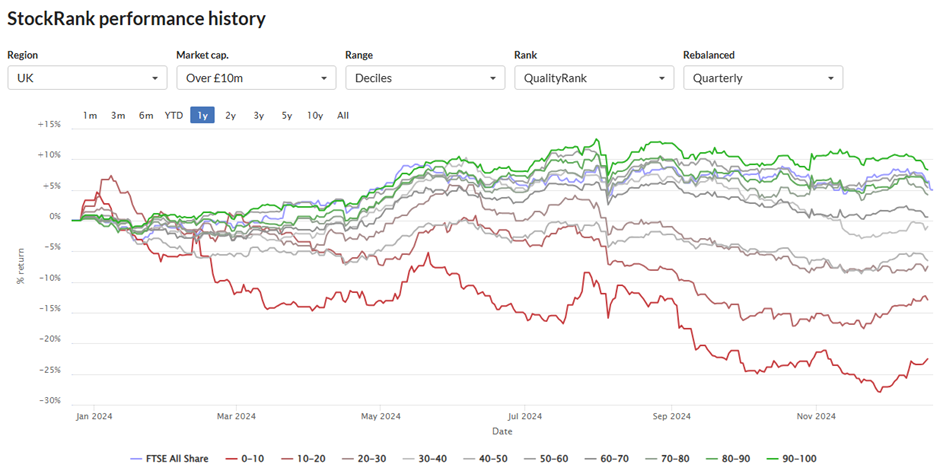The width and height of the screenshot is (940, 474).
Task: Click the Date axis title
Action: tap(502, 431)
